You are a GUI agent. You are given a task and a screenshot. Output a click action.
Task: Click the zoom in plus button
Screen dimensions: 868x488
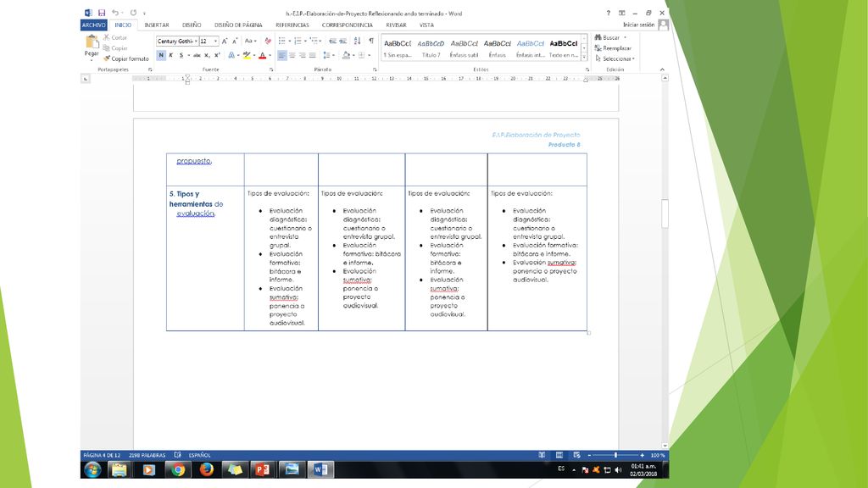tap(643, 455)
